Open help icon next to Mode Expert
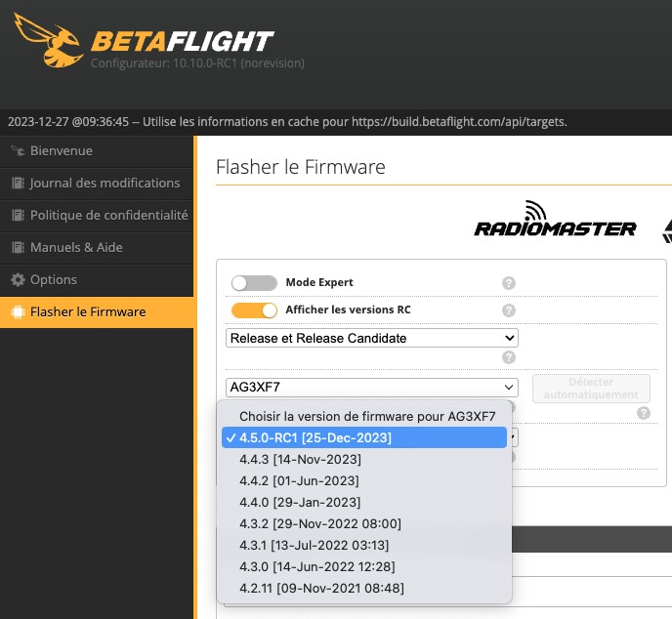This screenshot has height=619, width=672. tap(509, 283)
